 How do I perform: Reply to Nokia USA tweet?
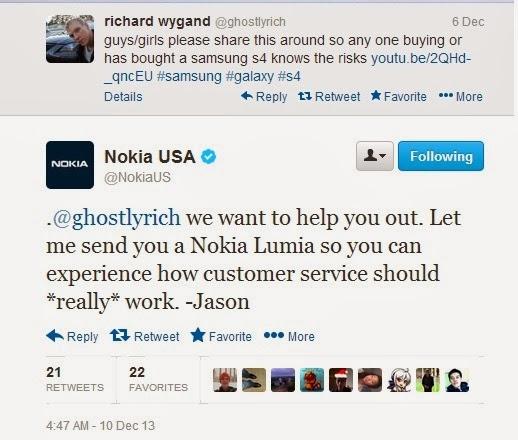[72, 336]
